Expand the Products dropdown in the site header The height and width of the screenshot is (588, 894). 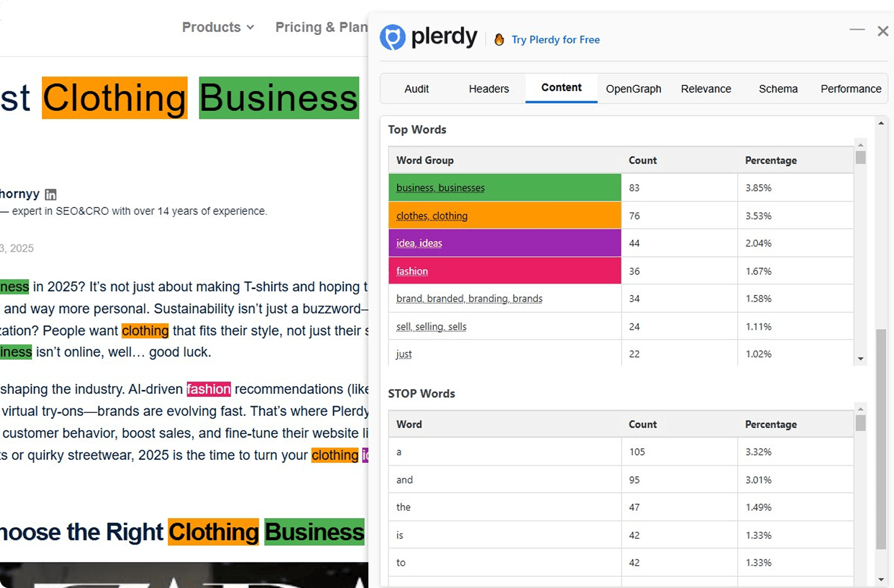coord(217,27)
